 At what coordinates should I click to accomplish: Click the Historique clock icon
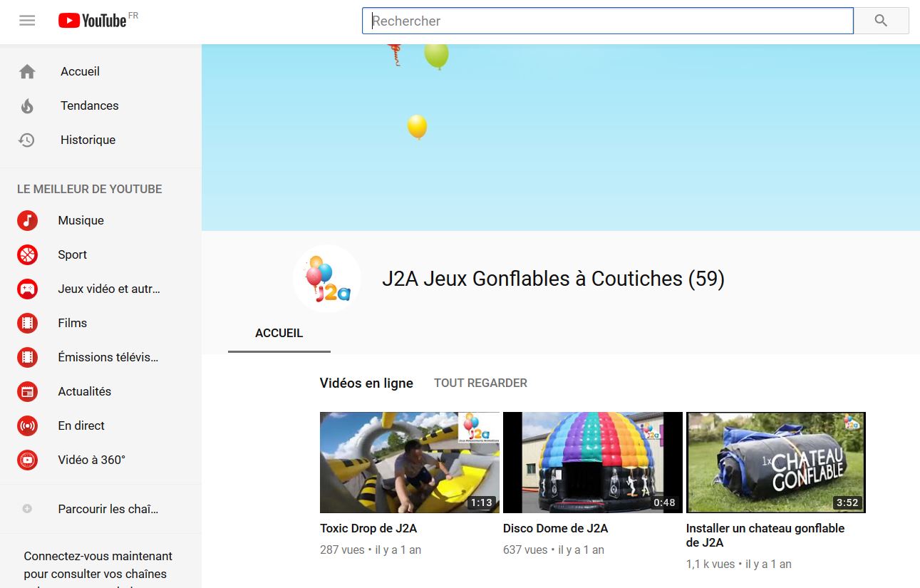27,140
